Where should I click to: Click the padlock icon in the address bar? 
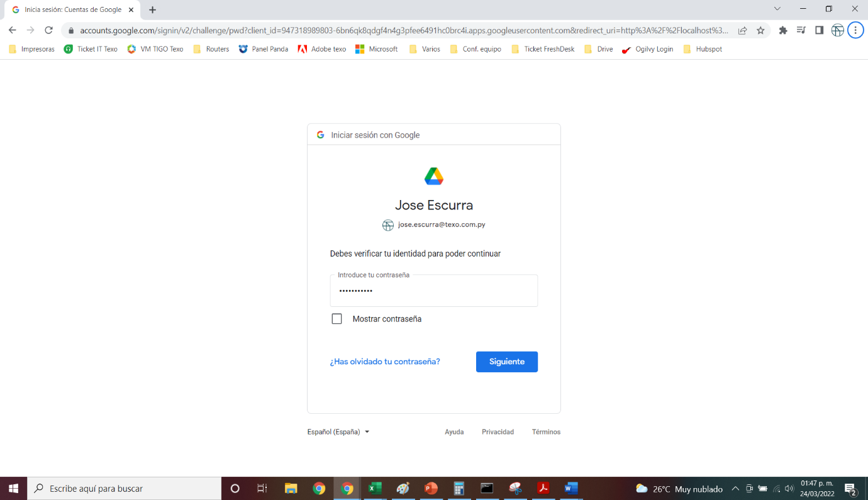pos(71,30)
